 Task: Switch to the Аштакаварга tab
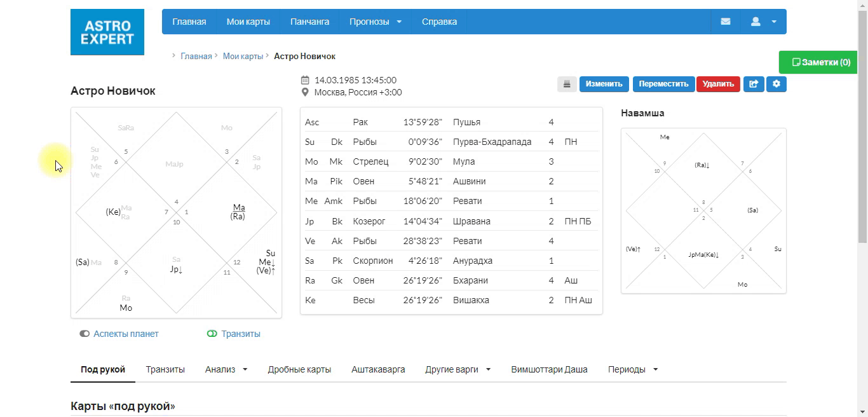click(378, 369)
